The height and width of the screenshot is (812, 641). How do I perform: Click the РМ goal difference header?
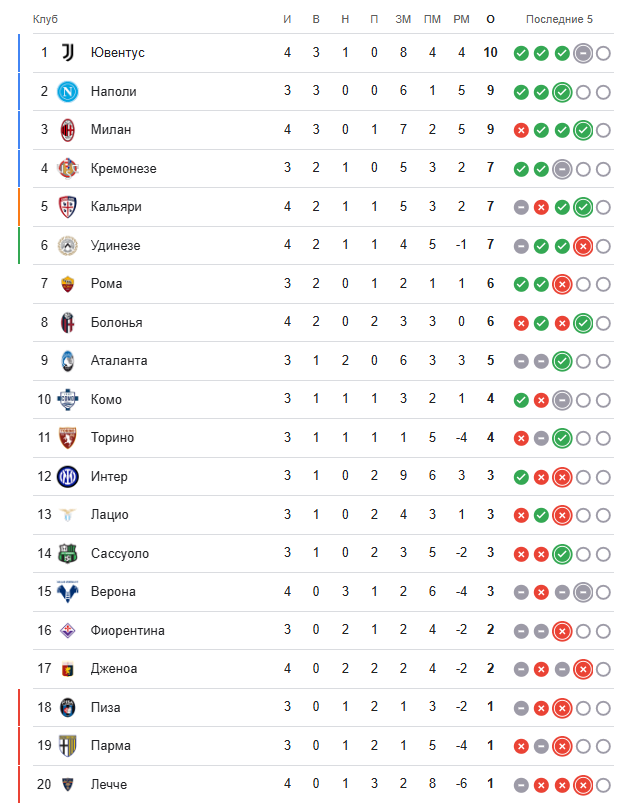click(461, 19)
